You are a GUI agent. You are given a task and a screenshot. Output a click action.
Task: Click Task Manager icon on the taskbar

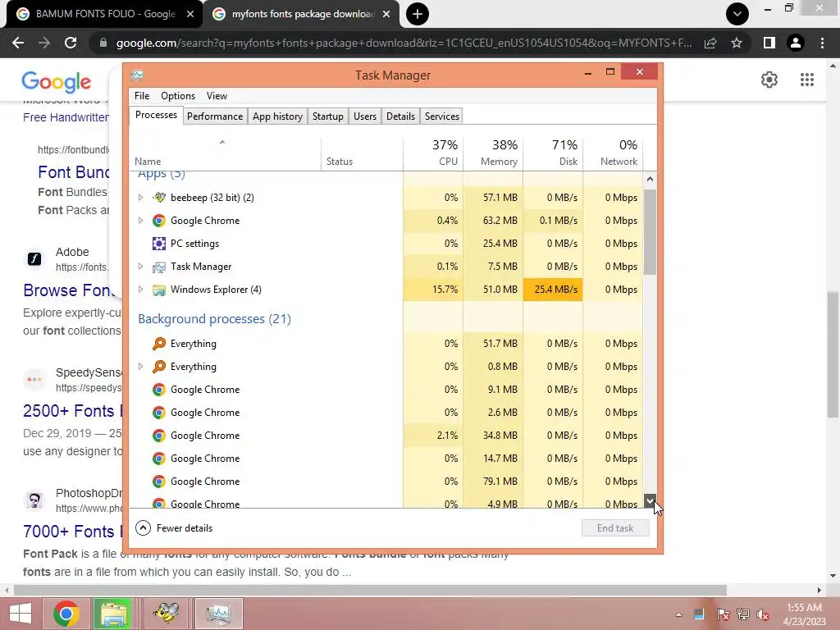point(218,613)
